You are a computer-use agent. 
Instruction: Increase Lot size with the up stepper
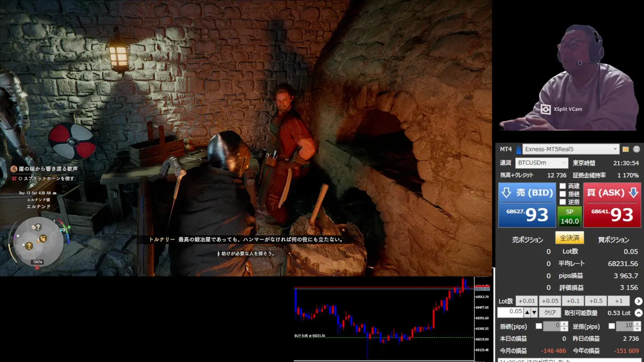pos(527,313)
